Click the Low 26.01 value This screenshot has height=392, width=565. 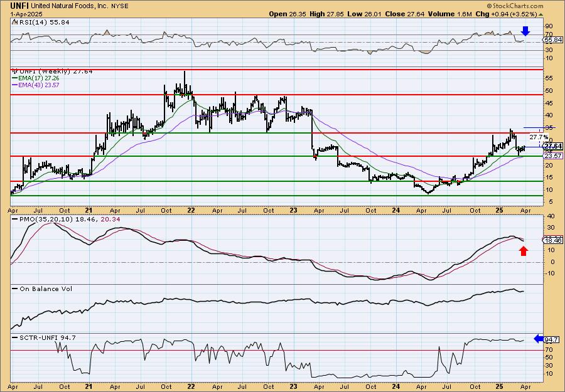pyautogui.click(x=364, y=14)
